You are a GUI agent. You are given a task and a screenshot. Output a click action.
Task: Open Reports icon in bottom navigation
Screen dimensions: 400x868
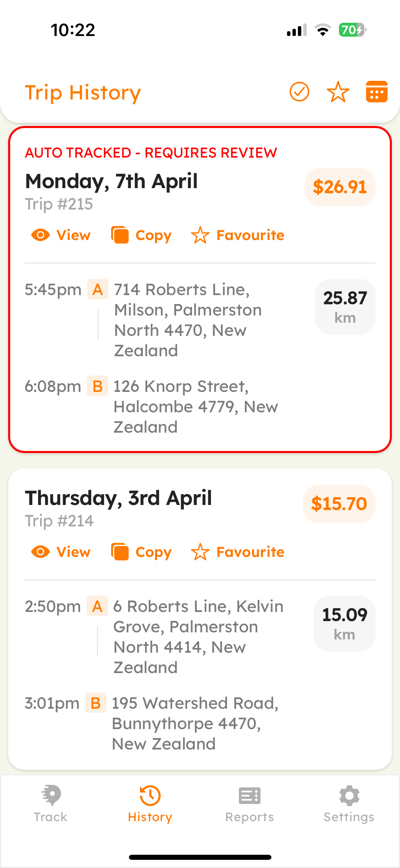pos(250,796)
